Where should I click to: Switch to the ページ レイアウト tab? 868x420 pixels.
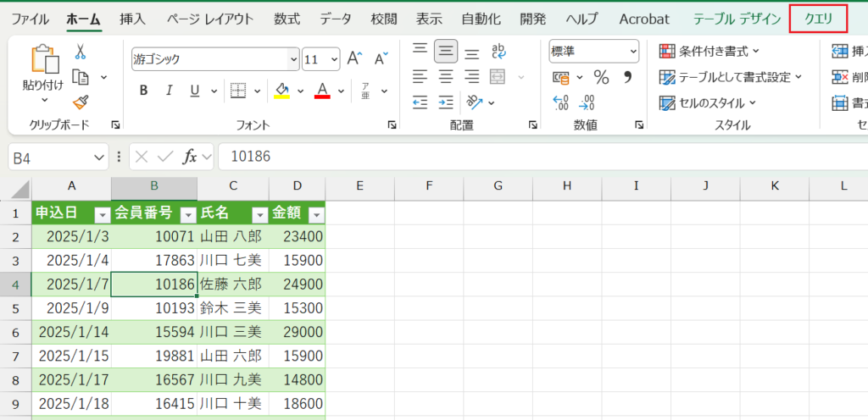[x=210, y=19]
